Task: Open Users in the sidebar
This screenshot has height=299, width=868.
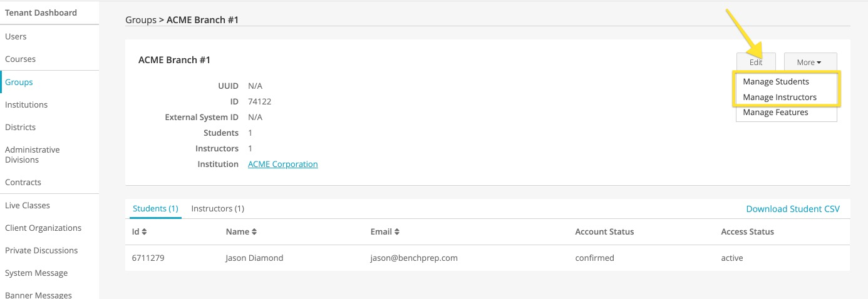Action: coord(16,37)
